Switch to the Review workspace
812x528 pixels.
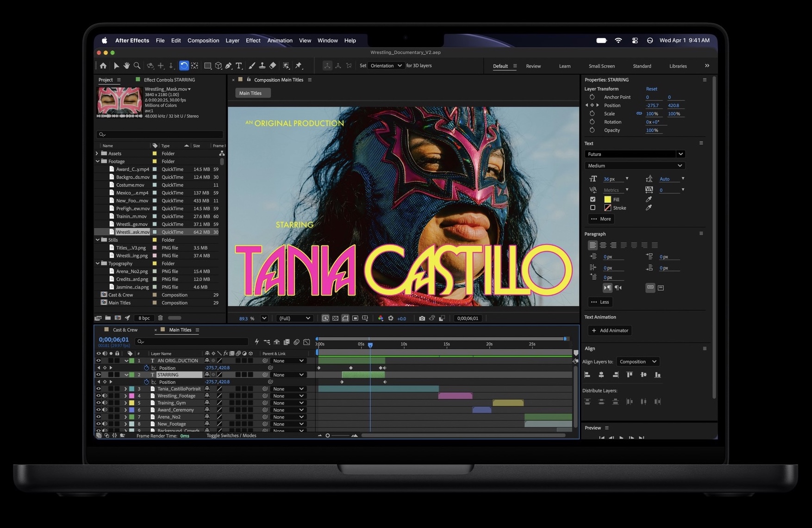[533, 66]
